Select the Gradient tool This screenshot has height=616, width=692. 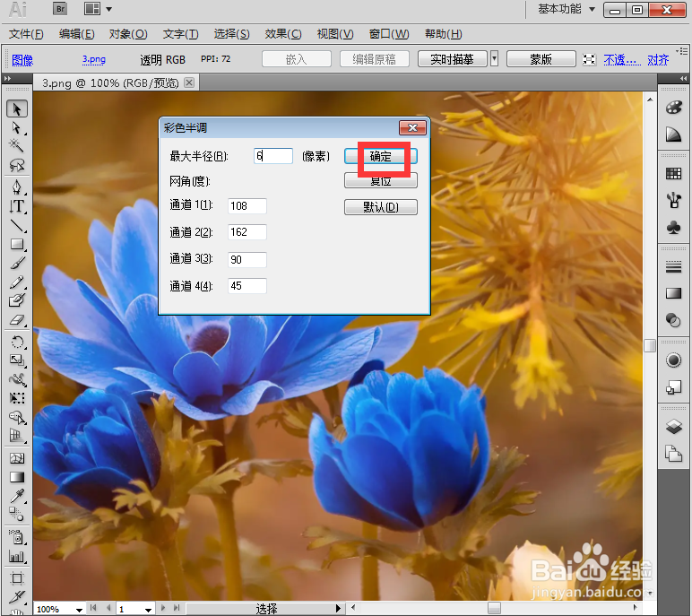(17, 477)
